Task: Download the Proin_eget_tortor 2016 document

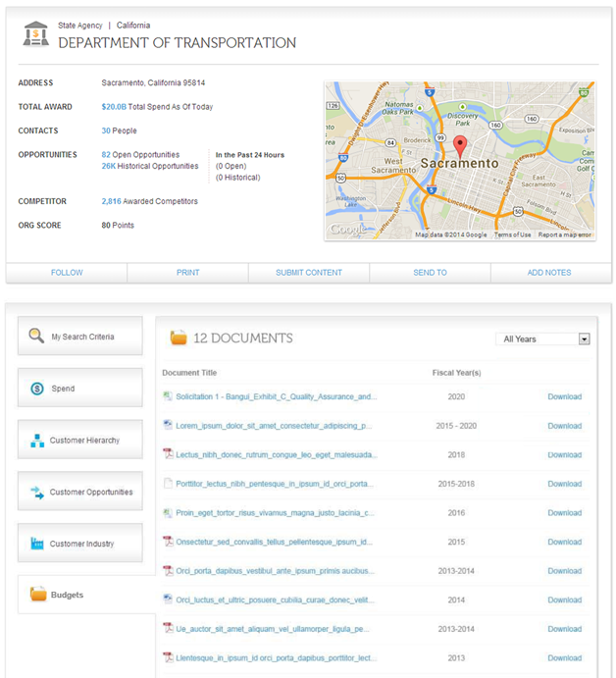Action: tap(565, 513)
